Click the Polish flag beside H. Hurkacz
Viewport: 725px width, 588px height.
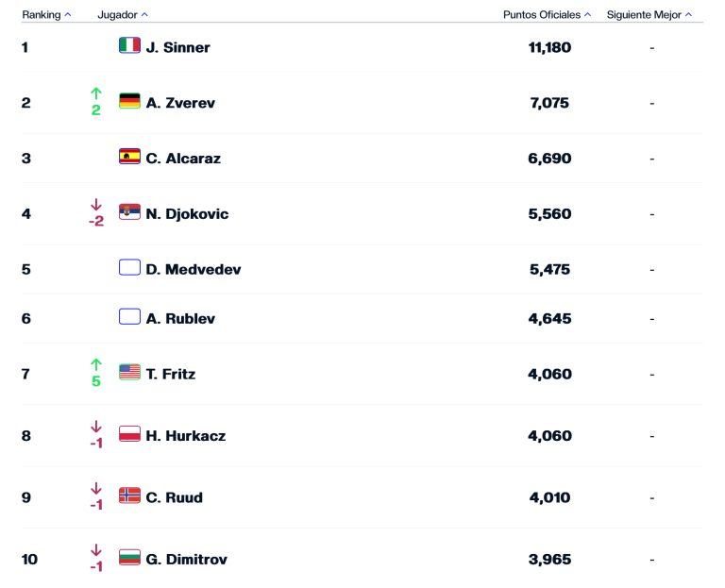129,433
